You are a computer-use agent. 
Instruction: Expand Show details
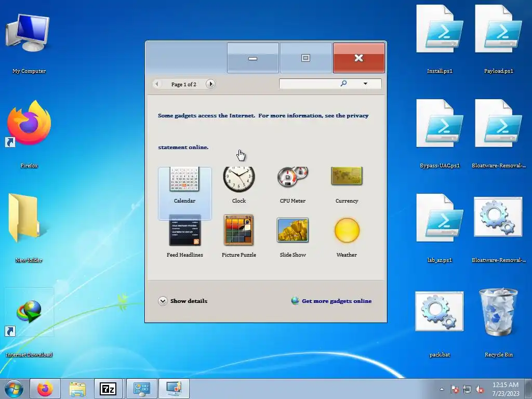point(182,301)
